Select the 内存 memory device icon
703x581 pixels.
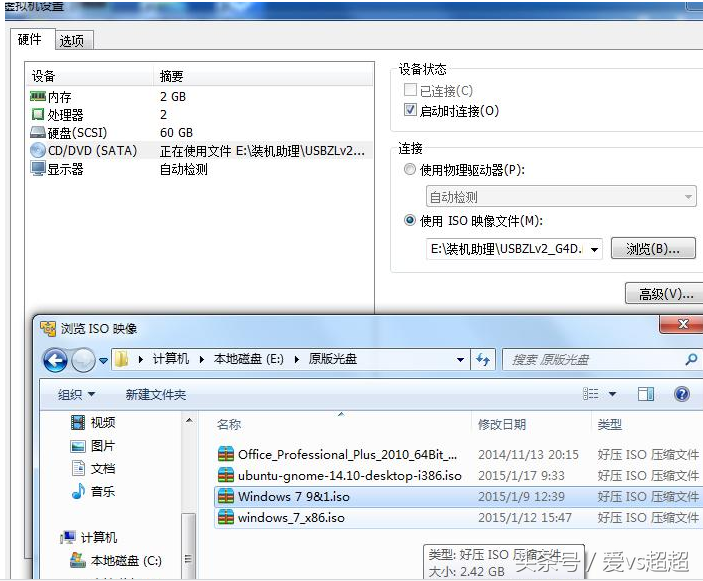38,96
